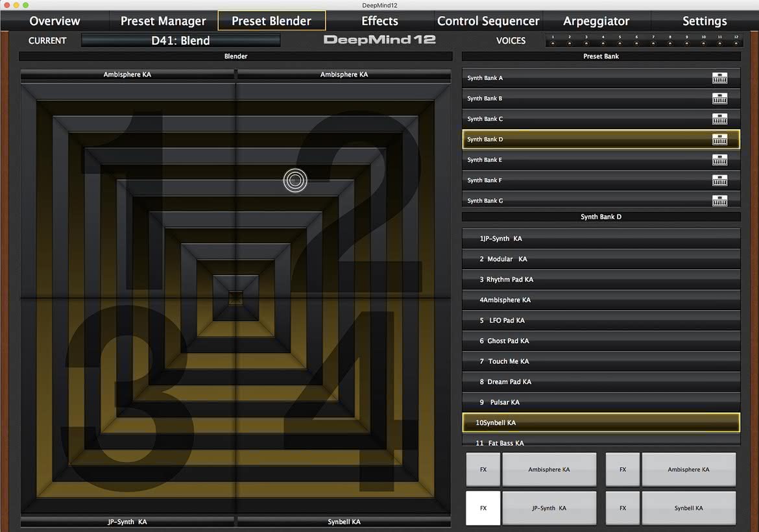759x532 pixels.
Task: Click the keyboard icon for Synth Bank G
Action: pyautogui.click(x=719, y=200)
